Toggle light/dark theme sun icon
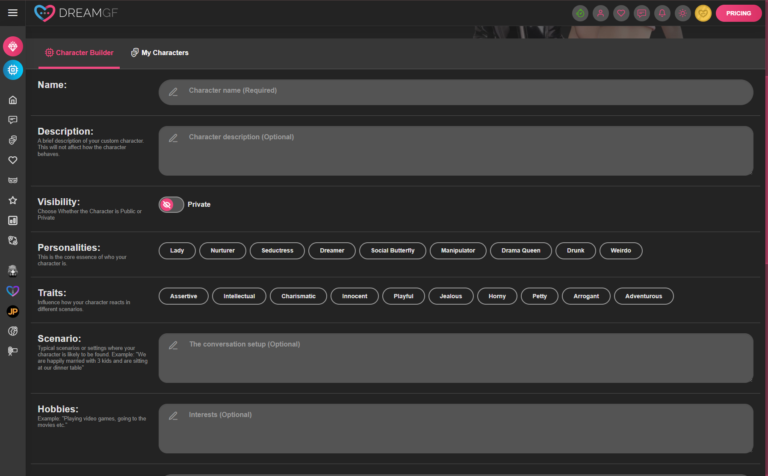The height and width of the screenshot is (476, 768). coord(681,13)
